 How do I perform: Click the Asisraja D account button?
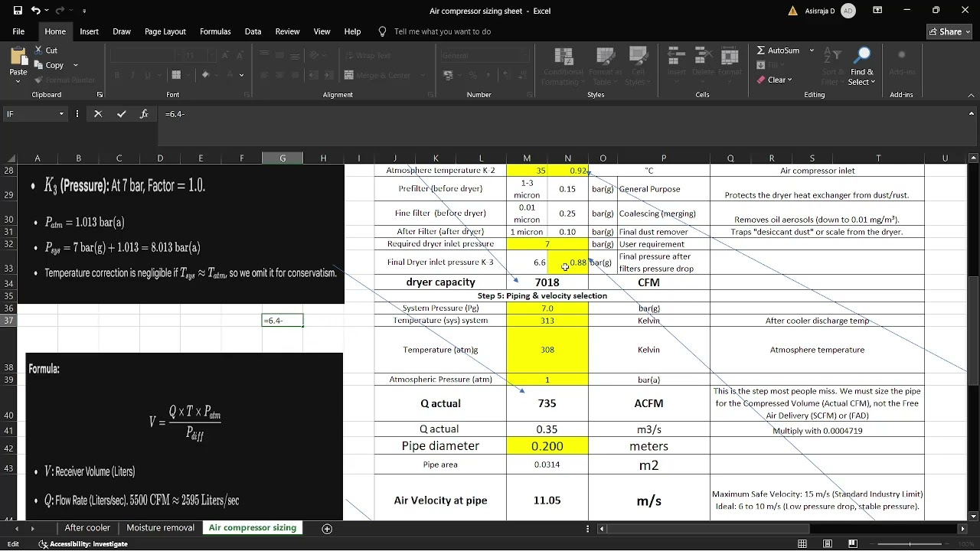point(829,11)
